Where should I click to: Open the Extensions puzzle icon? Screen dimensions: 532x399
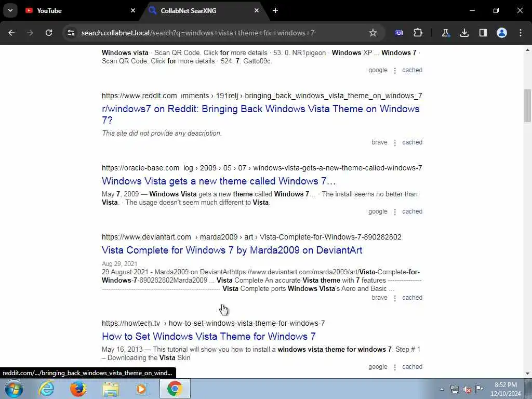(x=418, y=33)
